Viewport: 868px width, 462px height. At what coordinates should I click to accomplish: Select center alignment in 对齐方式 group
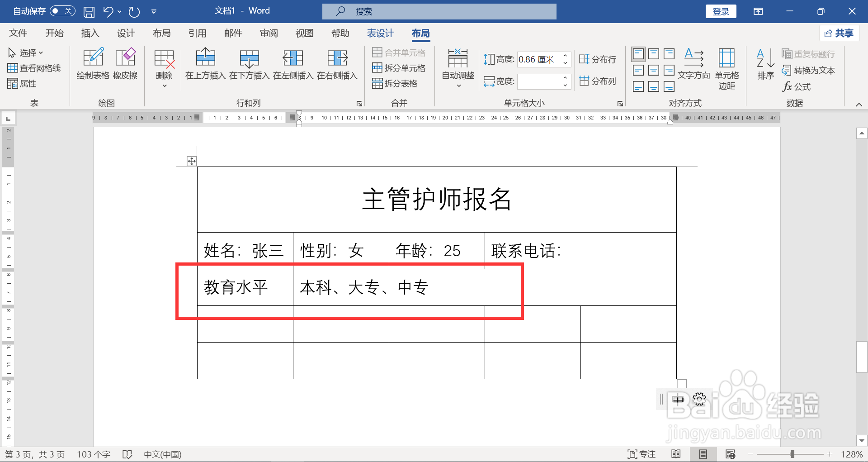653,70
